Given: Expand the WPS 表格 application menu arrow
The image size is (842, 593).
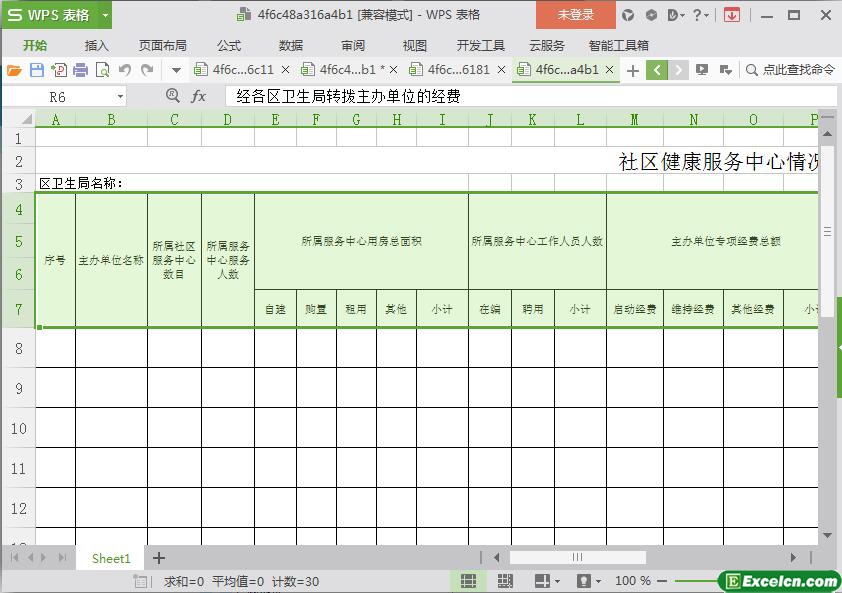Looking at the screenshot, I should [x=105, y=15].
